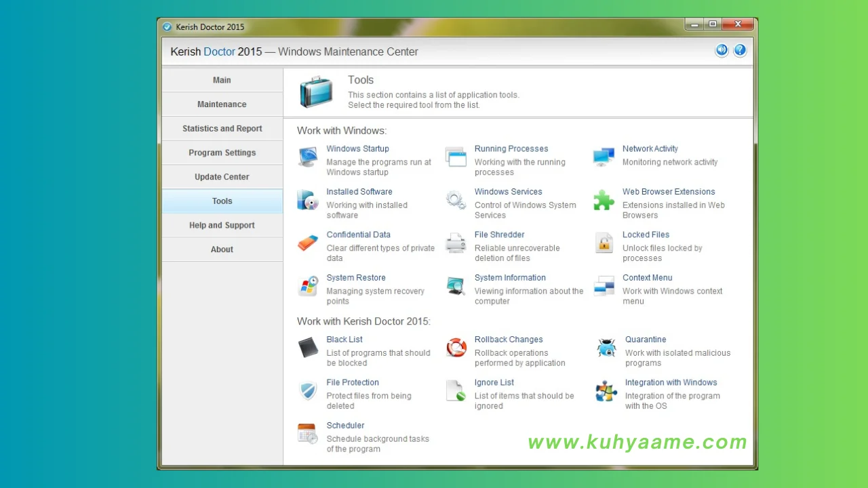This screenshot has height=488, width=868.
Task: Click the System Information computer icon
Action: [456, 286]
